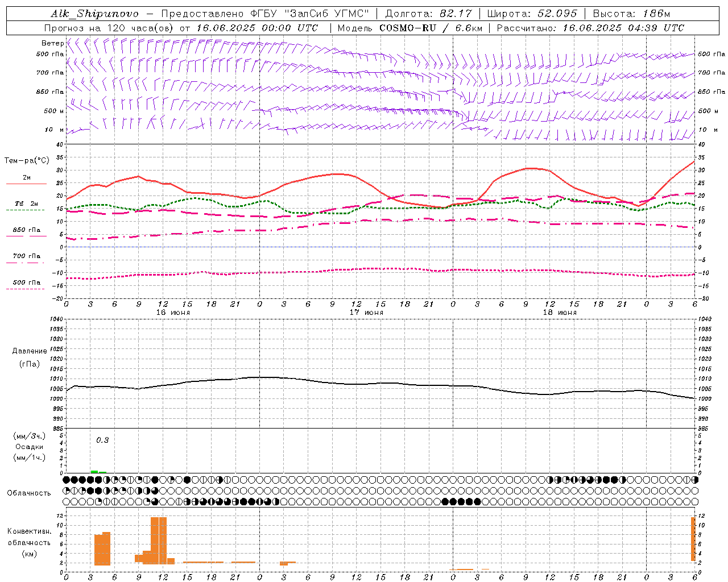This screenshot has width=728, height=582.
Task: Click the "Давление" pressure panel label
Action: click(29, 351)
